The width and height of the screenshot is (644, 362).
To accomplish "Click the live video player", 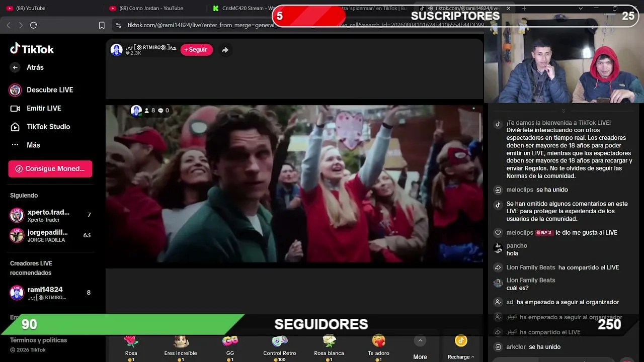I will [x=294, y=184].
